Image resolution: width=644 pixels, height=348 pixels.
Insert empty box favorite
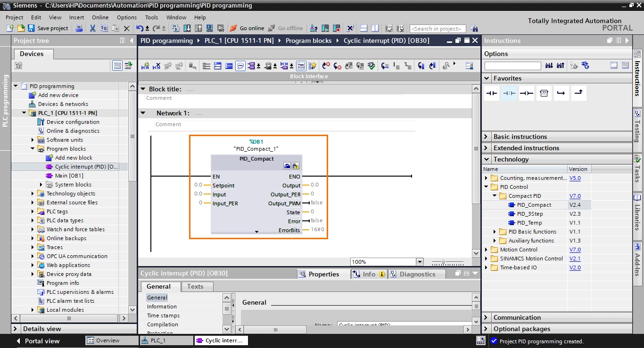[544, 93]
